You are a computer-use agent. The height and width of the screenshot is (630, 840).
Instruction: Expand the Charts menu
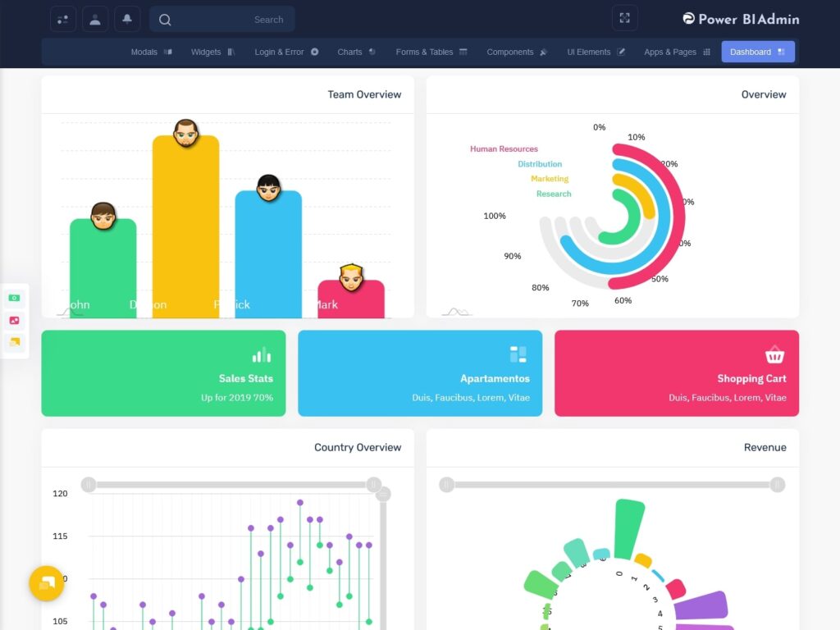[356, 52]
